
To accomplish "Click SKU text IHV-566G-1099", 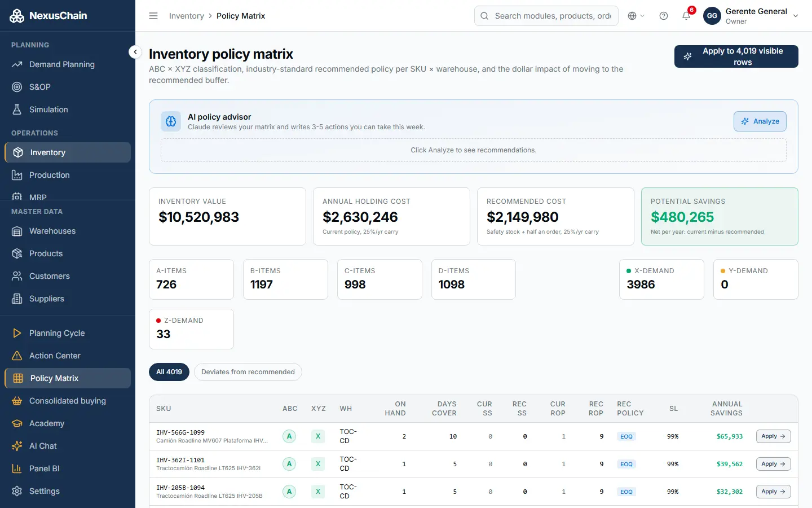I will tap(180, 432).
